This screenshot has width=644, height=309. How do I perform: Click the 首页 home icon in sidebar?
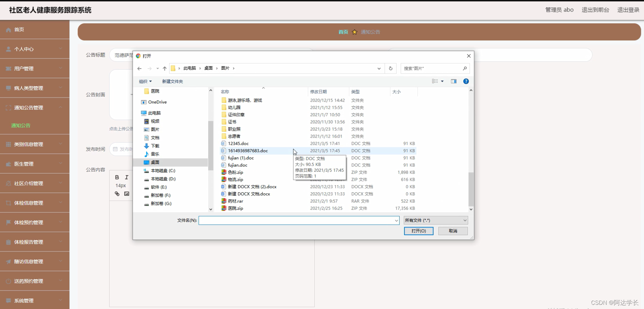(8, 30)
